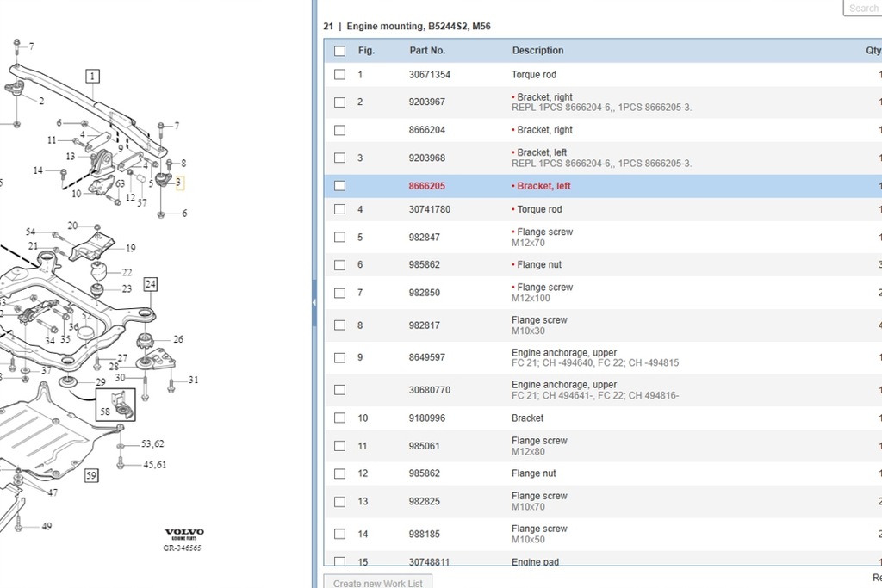Check the box for Bracket 9180996
This screenshot has height=588, width=882.
(x=339, y=418)
